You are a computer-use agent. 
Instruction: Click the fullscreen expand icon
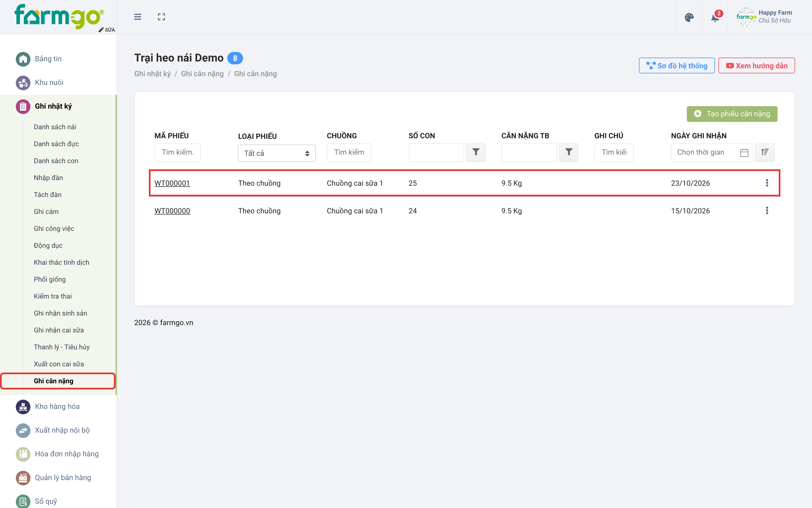(x=161, y=17)
